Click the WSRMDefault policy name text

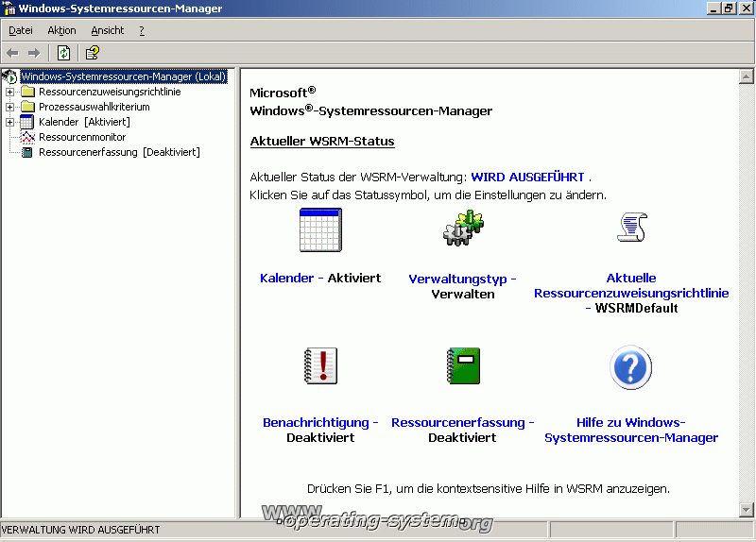(x=636, y=309)
